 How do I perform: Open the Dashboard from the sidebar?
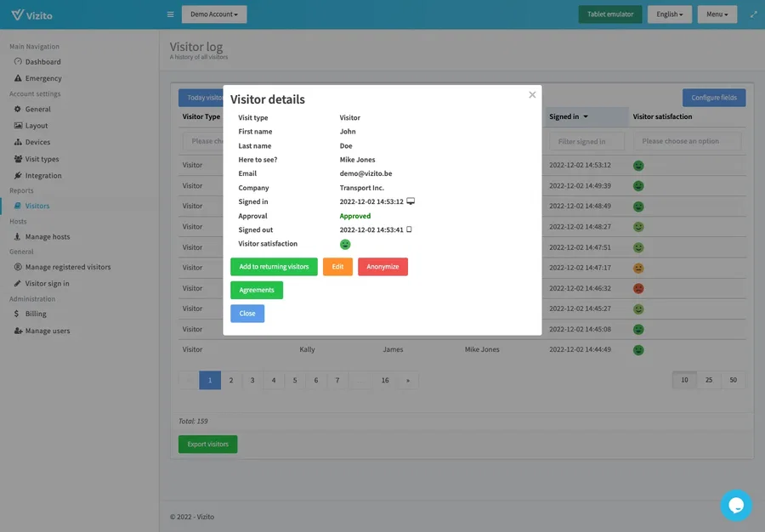tap(42, 61)
